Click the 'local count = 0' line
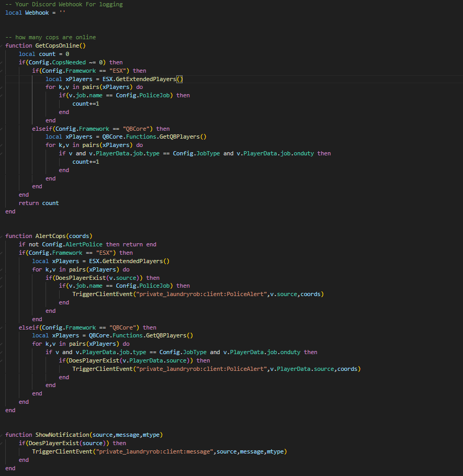This screenshot has height=476, width=463. 44,54
